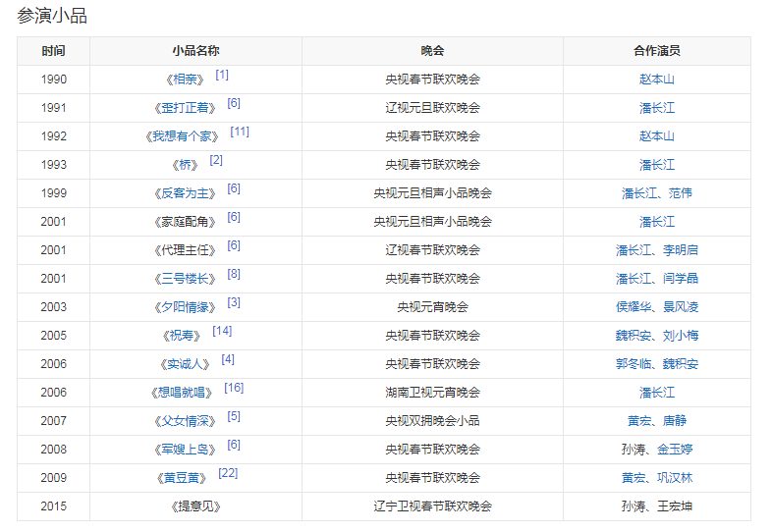Click the 小品名称 column header

pyautogui.click(x=195, y=51)
